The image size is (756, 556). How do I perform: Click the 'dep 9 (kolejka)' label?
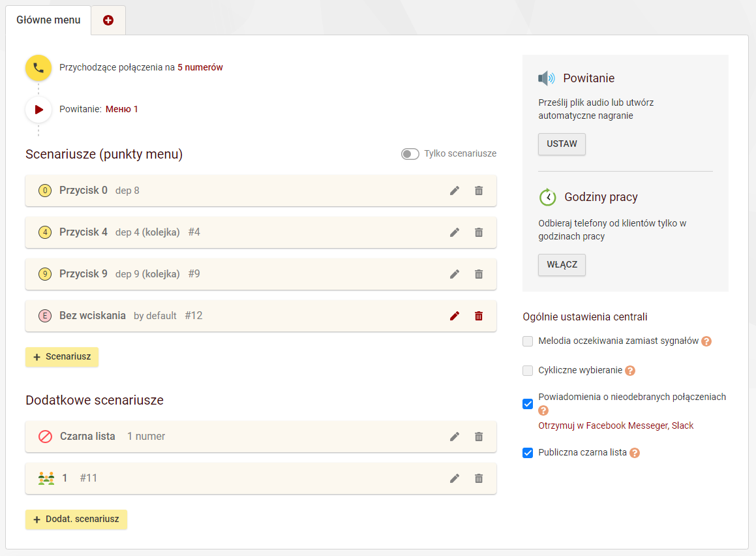tap(147, 274)
